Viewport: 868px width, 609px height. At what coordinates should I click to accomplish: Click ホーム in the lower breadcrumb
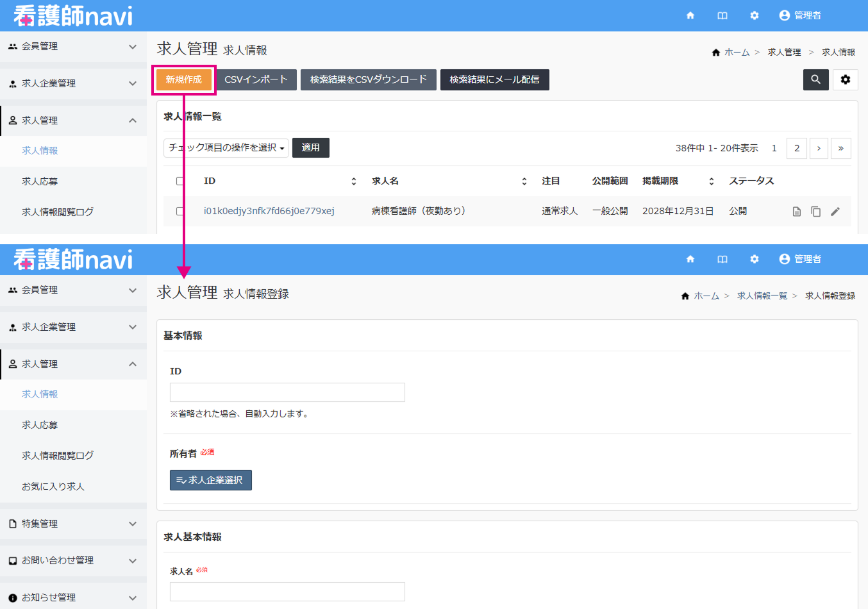coord(706,296)
